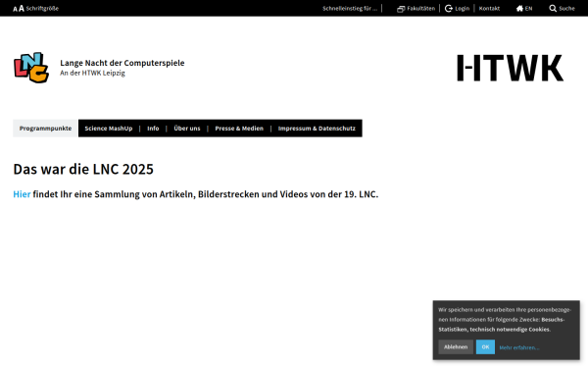
Task: Click the Das war die LNC 2025 heading
Action: (x=83, y=170)
